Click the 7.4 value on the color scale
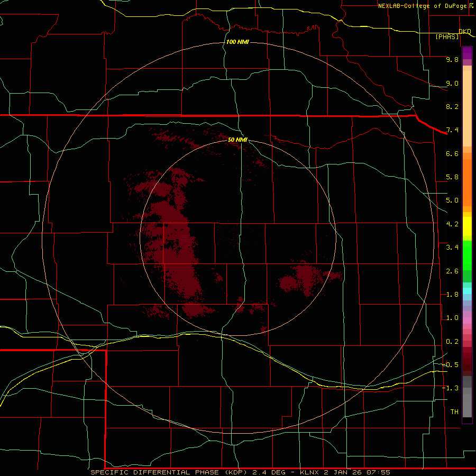The image size is (476, 476). coord(452,130)
